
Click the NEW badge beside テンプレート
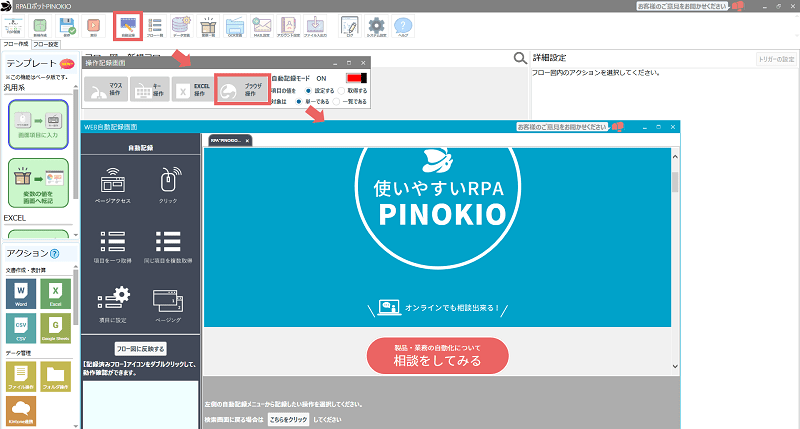coord(67,64)
